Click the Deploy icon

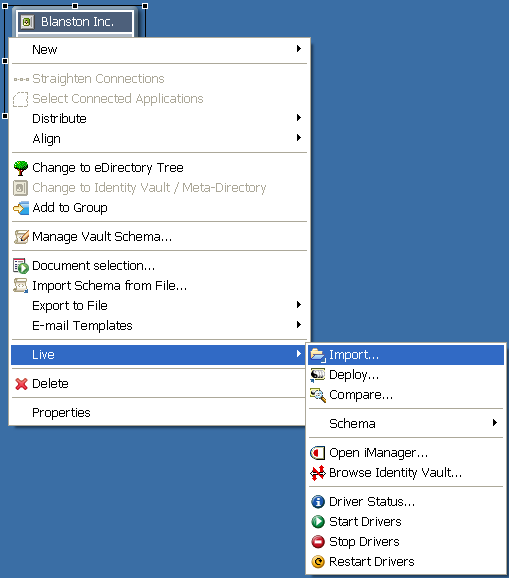(x=318, y=375)
